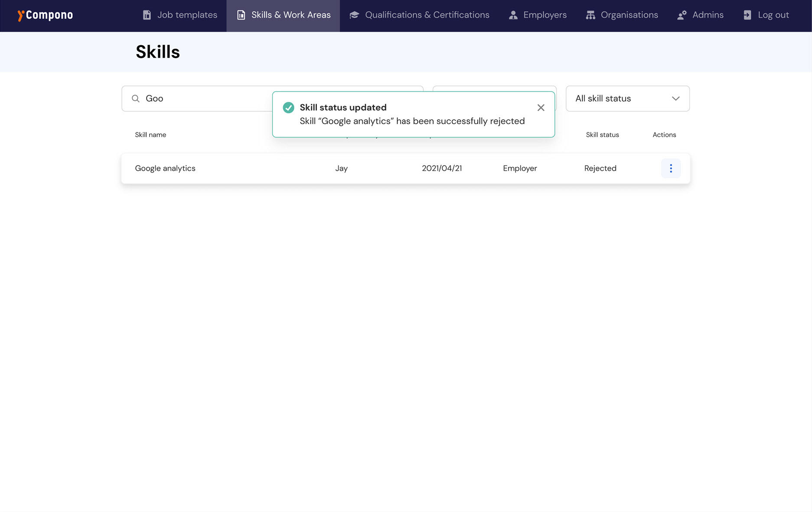Image resolution: width=812 pixels, height=512 pixels.
Task: Click the Log out link
Action: click(x=766, y=15)
